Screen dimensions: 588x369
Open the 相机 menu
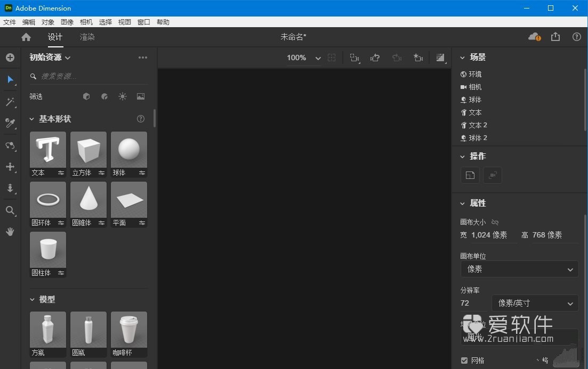point(86,22)
